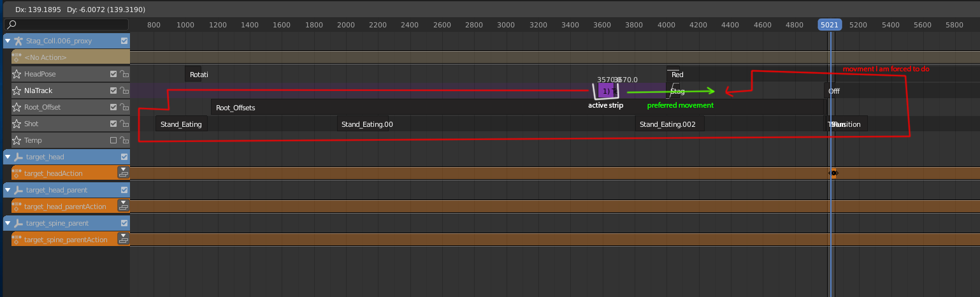Image resolution: width=980 pixels, height=297 pixels.
Task: Lock the Root_Offset track
Action: click(x=124, y=107)
